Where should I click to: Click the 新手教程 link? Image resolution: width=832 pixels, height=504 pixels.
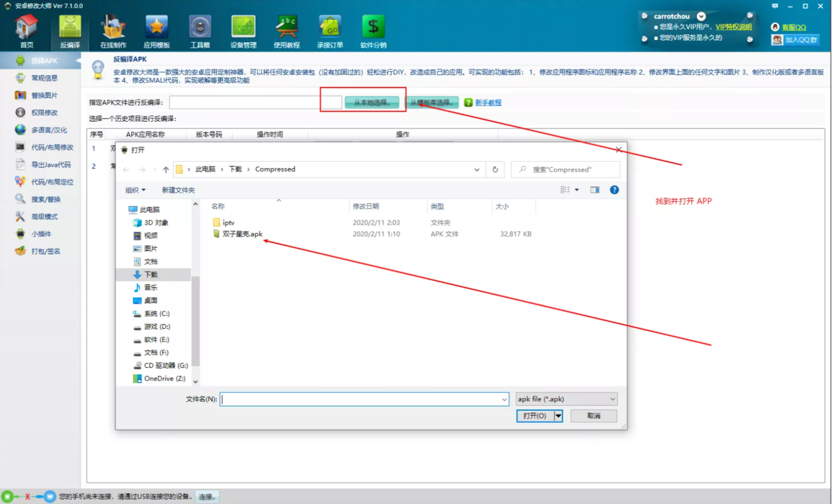point(488,103)
